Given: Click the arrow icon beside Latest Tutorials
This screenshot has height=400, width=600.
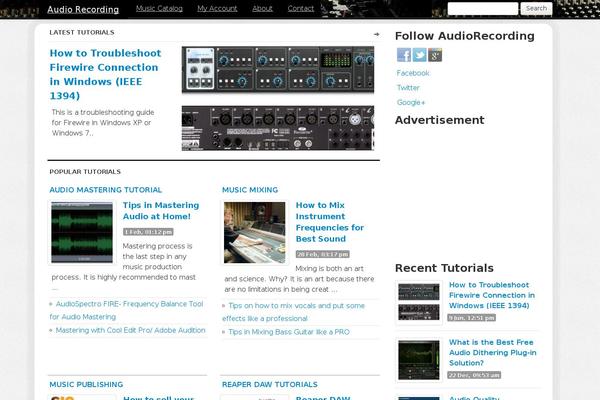Looking at the screenshot, I should point(377,34).
